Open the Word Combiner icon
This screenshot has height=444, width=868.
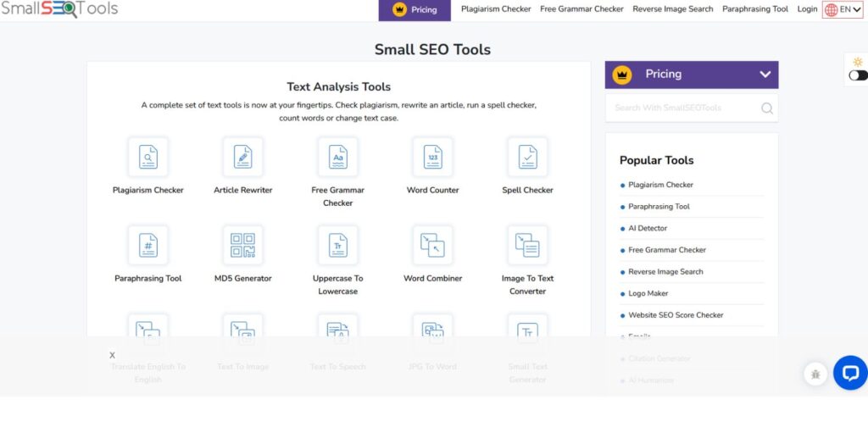(433, 245)
